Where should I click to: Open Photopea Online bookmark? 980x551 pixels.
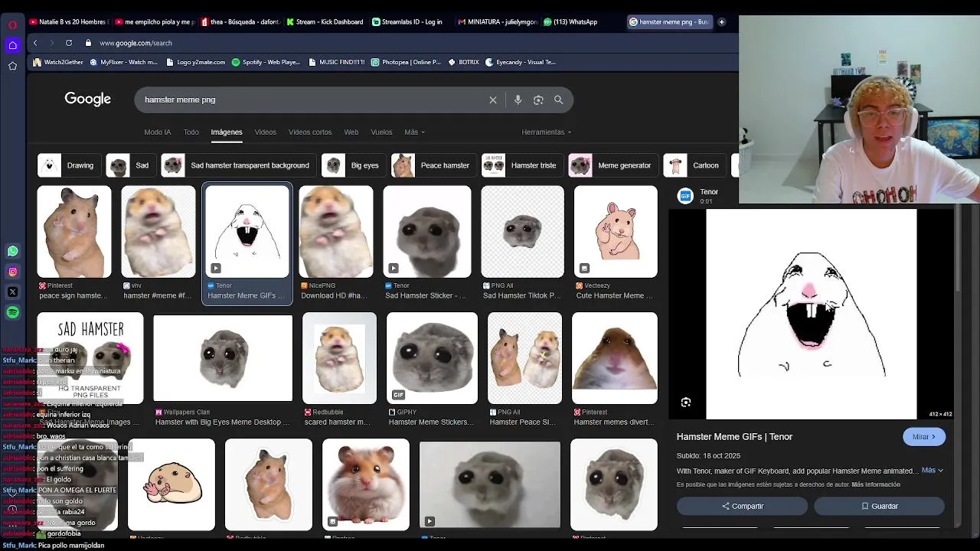[407, 62]
